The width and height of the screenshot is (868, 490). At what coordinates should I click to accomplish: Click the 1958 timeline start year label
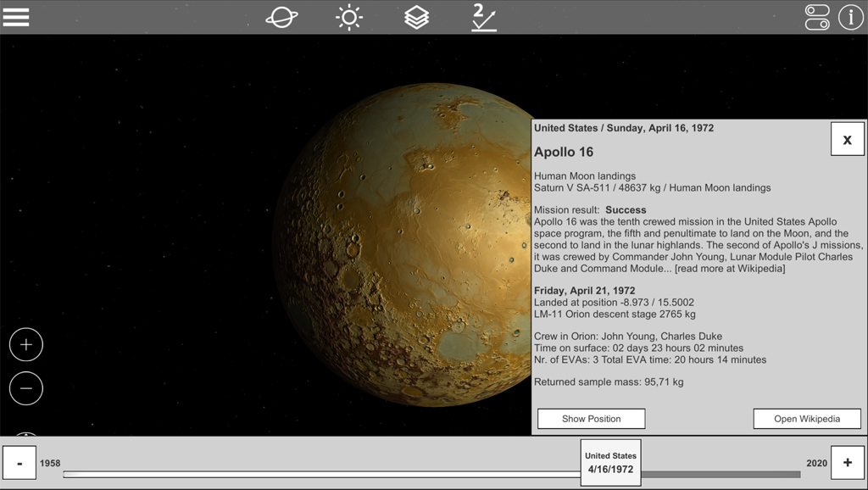tap(50, 464)
